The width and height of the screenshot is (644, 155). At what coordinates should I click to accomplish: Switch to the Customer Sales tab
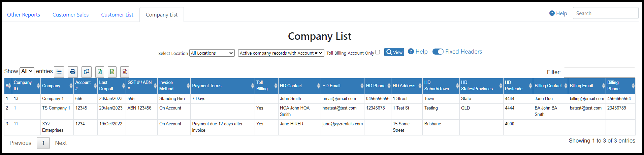tap(70, 15)
